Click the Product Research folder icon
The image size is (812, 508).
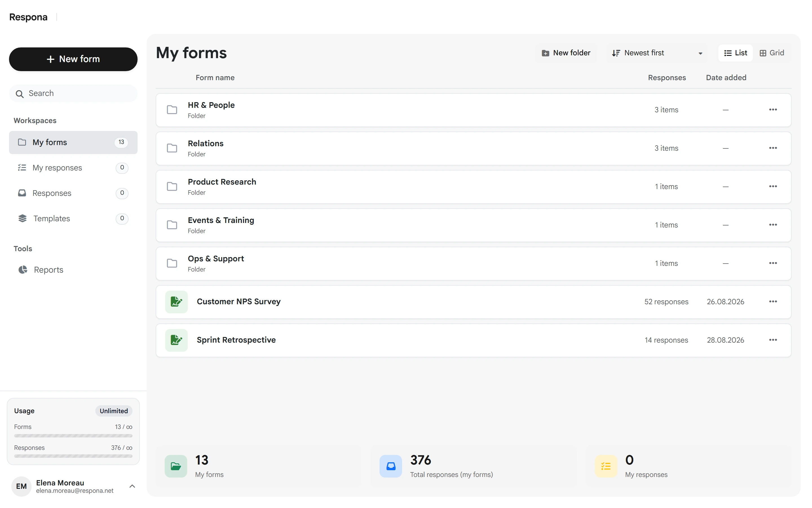click(x=172, y=187)
